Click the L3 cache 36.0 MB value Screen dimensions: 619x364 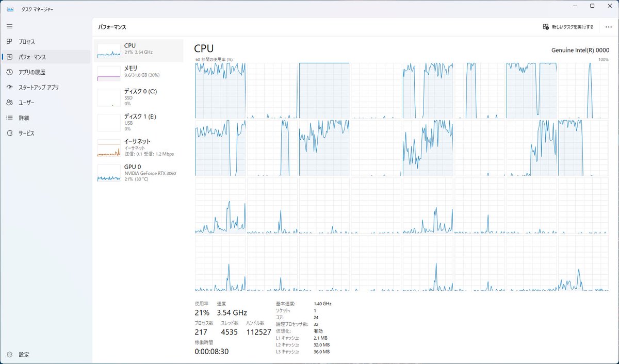point(321,352)
